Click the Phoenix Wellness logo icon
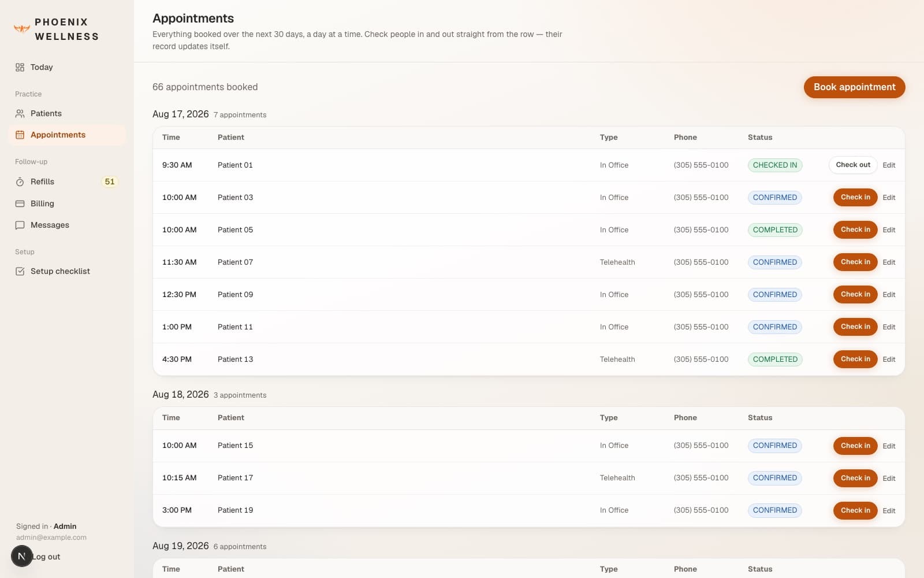The image size is (924, 578). [22, 28]
